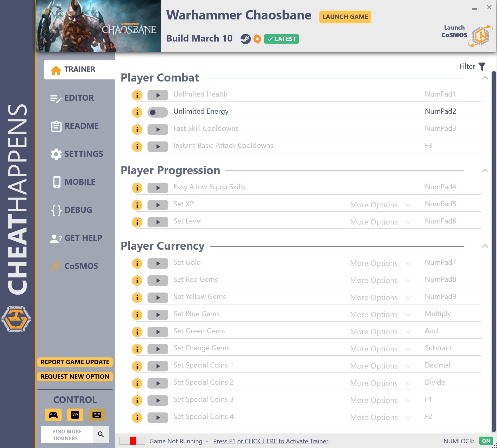This screenshot has height=448, width=497.
Task: Click the activate trainer link
Action: click(x=271, y=441)
